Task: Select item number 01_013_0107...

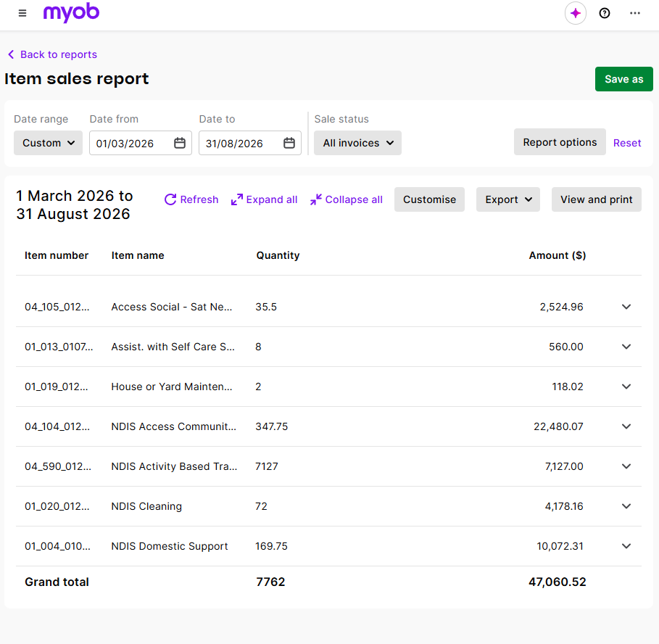Action: click(x=59, y=347)
